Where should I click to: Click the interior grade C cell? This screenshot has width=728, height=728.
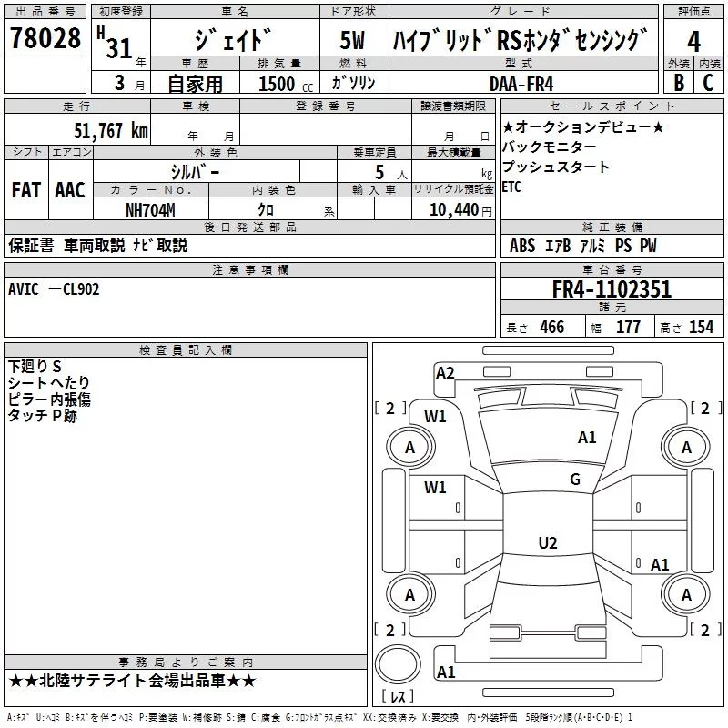[708, 82]
